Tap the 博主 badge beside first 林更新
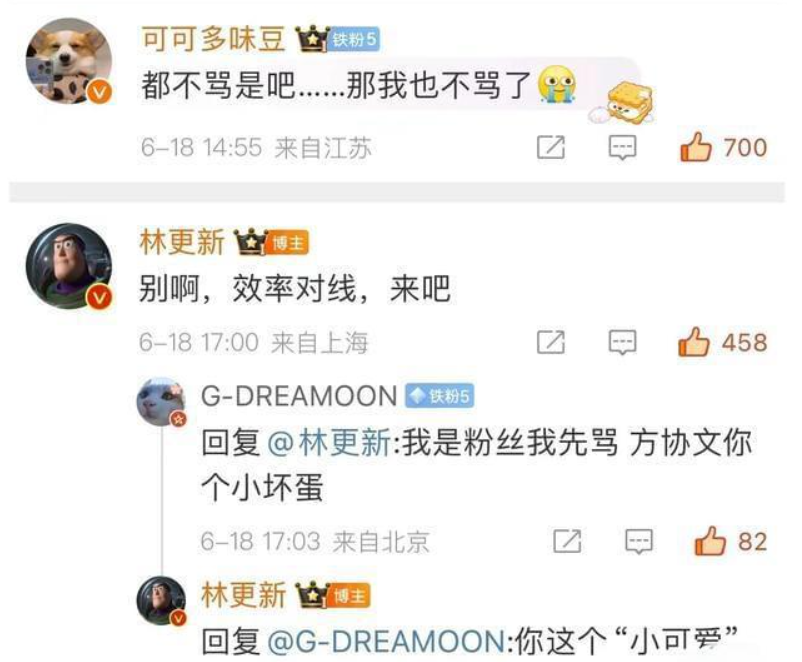The image size is (802, 662). pos(287,243)
